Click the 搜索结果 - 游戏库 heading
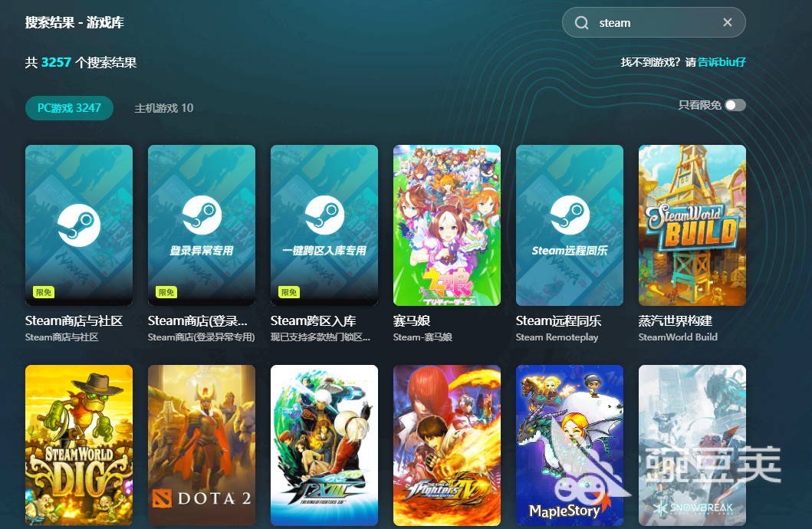 coord(74,22)
